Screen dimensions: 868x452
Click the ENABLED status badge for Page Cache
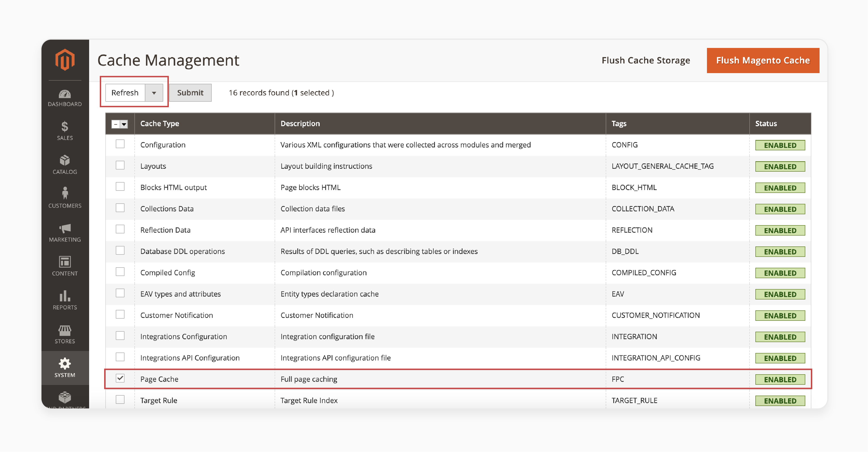coord(780,380)
